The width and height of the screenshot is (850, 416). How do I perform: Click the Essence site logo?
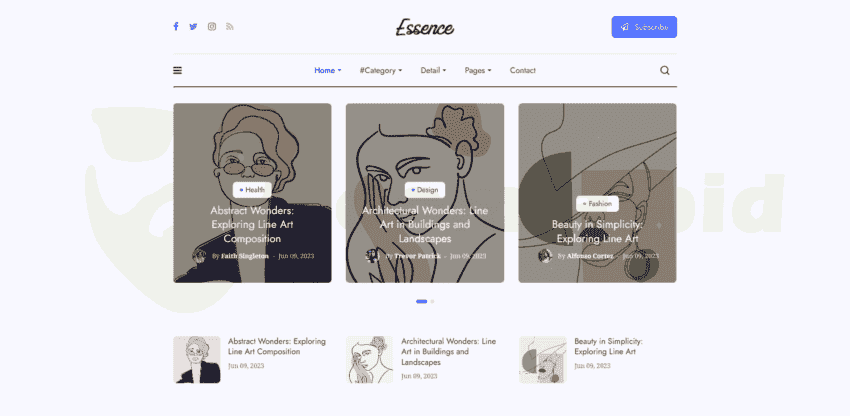425,27
